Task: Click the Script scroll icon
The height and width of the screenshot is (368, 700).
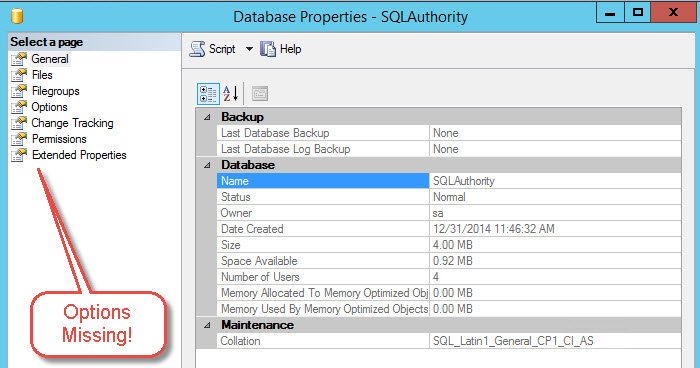Action: tap(197, 49)
